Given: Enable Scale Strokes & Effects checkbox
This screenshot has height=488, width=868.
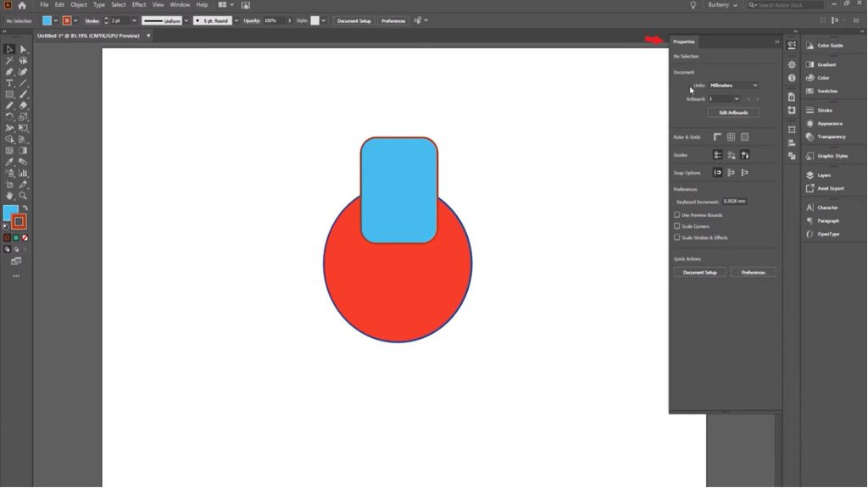Looking at the screenshot, I should 676,237.
